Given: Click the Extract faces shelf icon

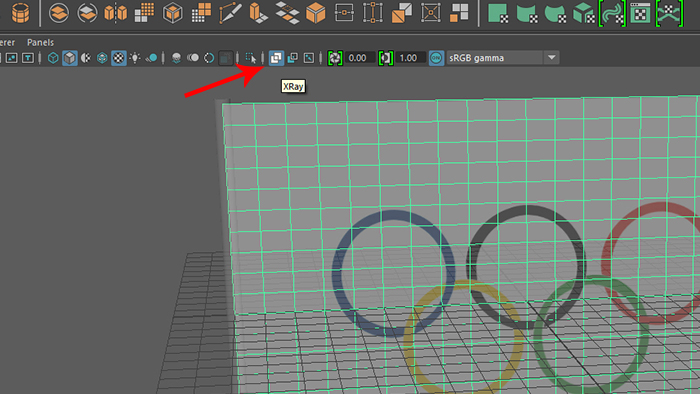Looking at the screenshot, I should (x=459, y=13).
